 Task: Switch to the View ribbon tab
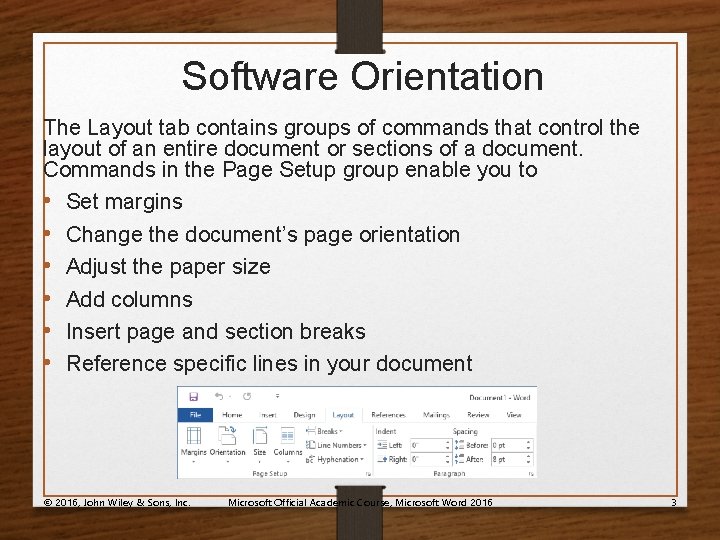(514, 415)
